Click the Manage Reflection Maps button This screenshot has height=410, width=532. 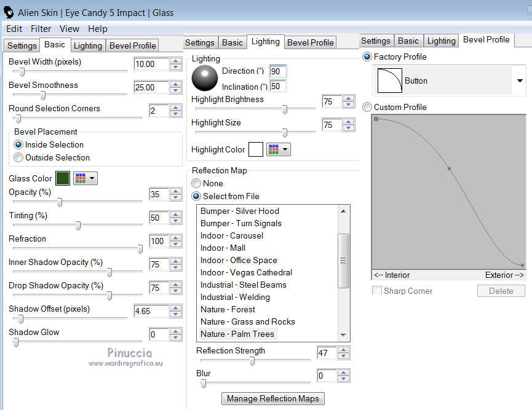click(x=273, y=398)
